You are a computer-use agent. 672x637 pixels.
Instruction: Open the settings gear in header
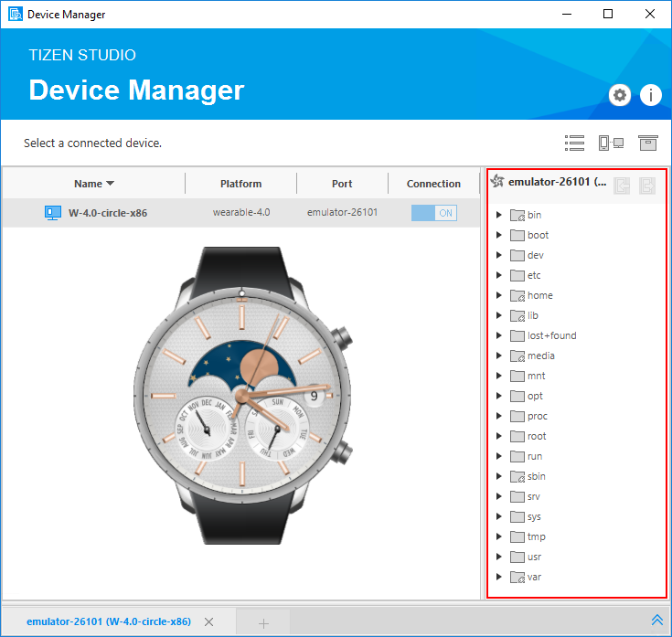tap(620, 95)
